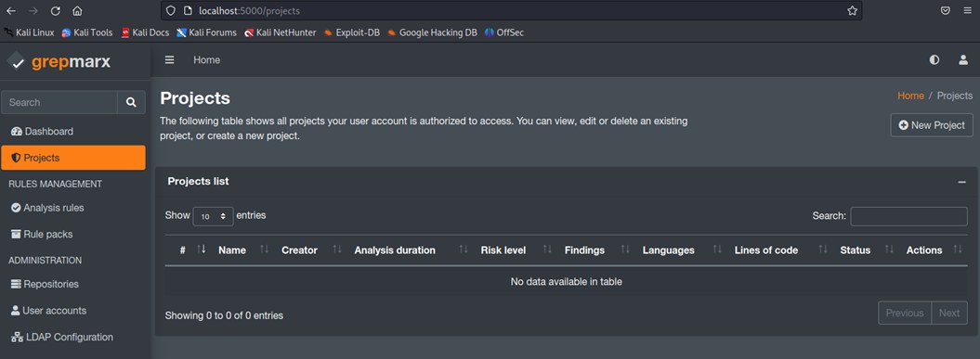Open the OffSec bookmark
This screenshot has height=359, width=980.
tap(503, 32)
